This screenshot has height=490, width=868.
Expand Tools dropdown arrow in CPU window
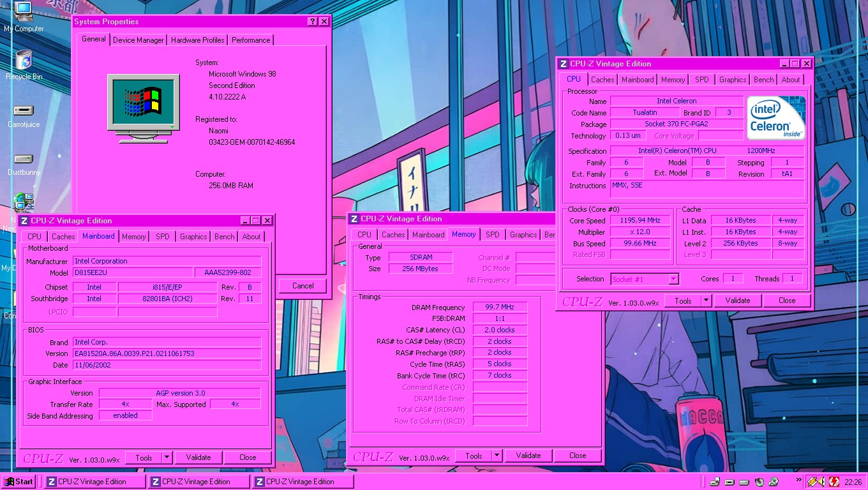tap(706, 301)
